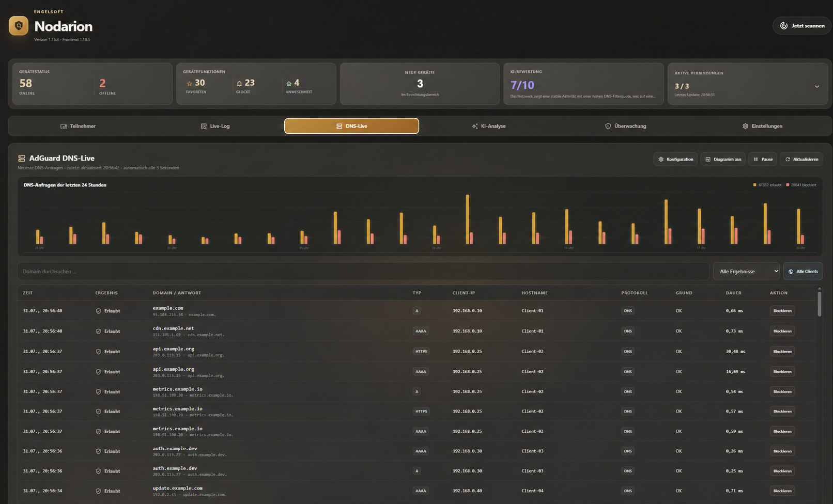Image resolution: width=833 pixels, height=504 pixels.
Task: Open the Alle Ergebnisse dropdown
Action: coord(746,271)
